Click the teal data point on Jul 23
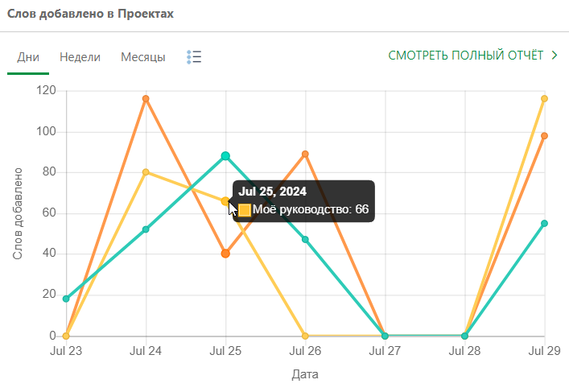The width and height of the screenshot is (569, 392). click(66, 299)
